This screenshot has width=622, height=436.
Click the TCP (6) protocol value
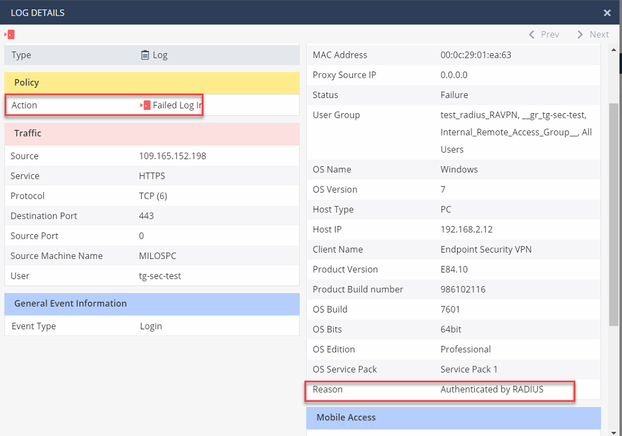point(153,196)
